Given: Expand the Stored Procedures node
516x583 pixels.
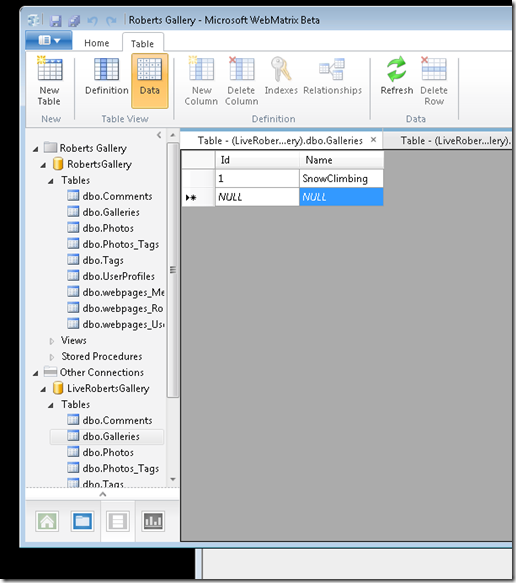Looking at the screenshot, I should 52,357.
